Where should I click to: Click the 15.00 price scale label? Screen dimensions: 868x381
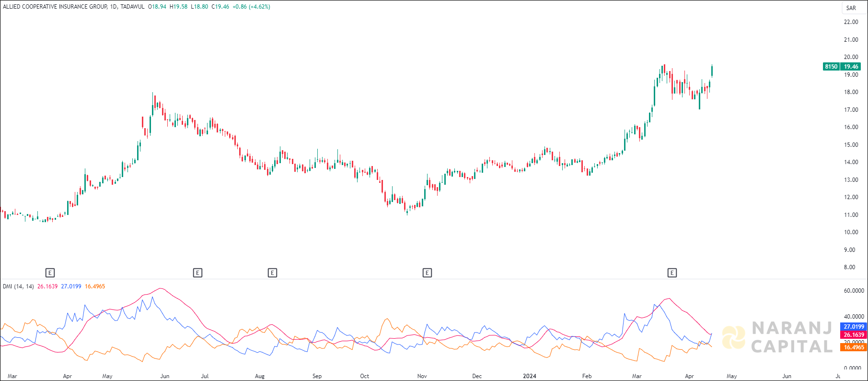point(851,145)
